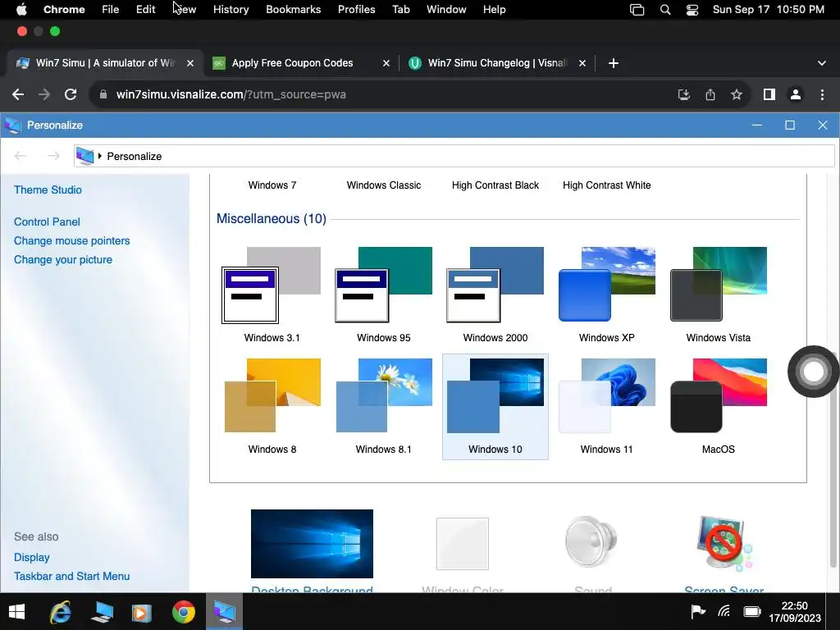Click Personalize window forward arrow

pos(53,156)
